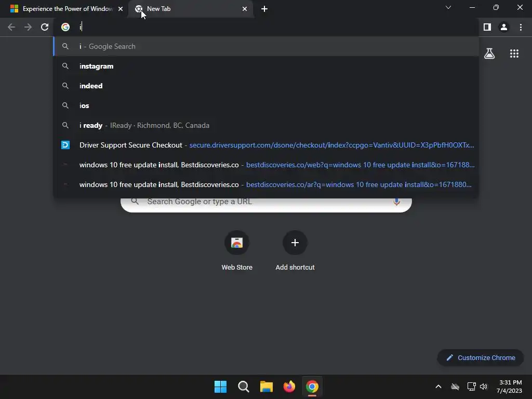
Task: Open the Chrome three-dot menu
Action: coord(521,27)
